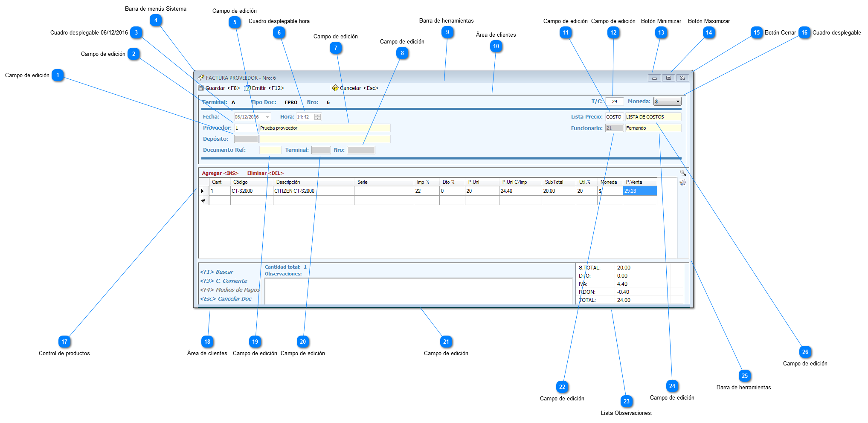The image size is (868, 423).
Task: Click the <F4> Medios de Pagos shortcut link
Action: (x=230, y=290)
